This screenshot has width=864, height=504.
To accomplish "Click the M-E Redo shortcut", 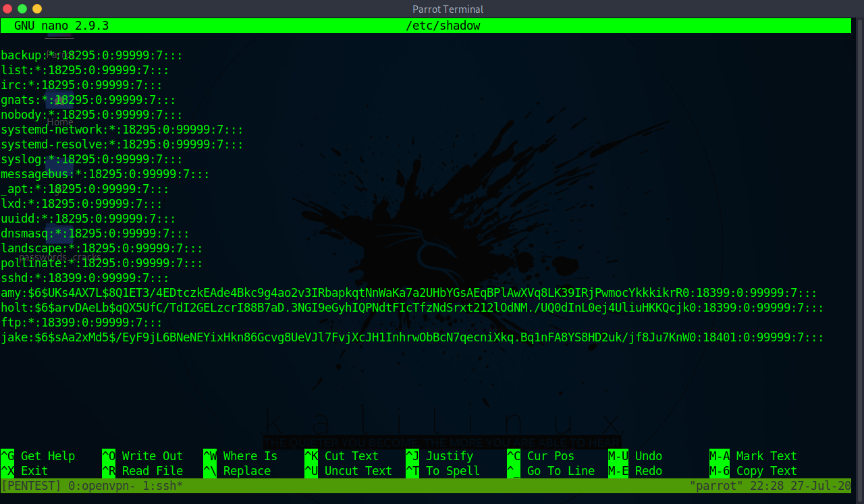I will (x=635, y=471).
